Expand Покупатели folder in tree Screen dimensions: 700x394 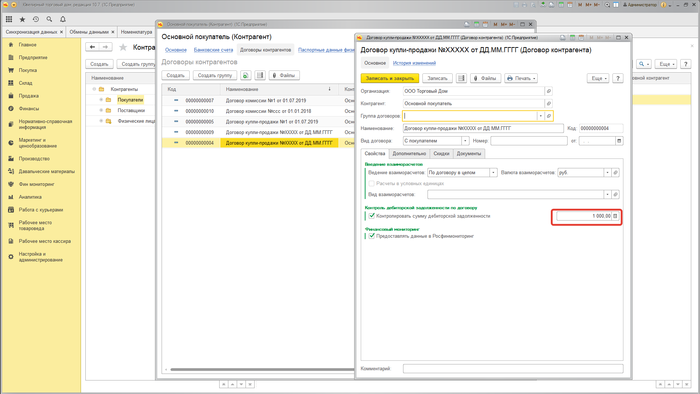coord(101,100)
